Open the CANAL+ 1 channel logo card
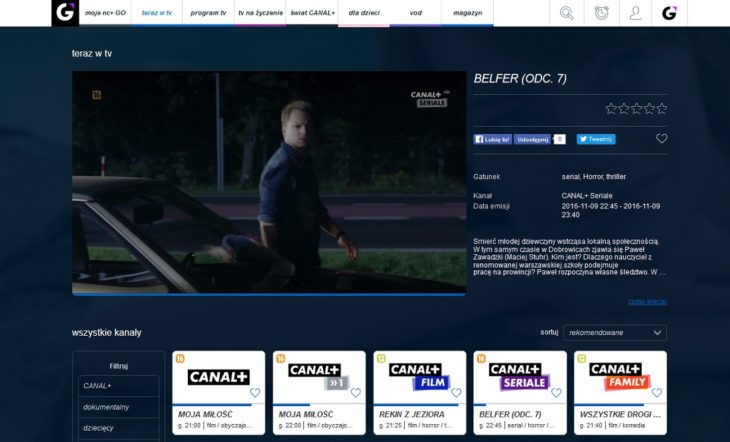The image size is (730, 442). [x=319, y=377]
